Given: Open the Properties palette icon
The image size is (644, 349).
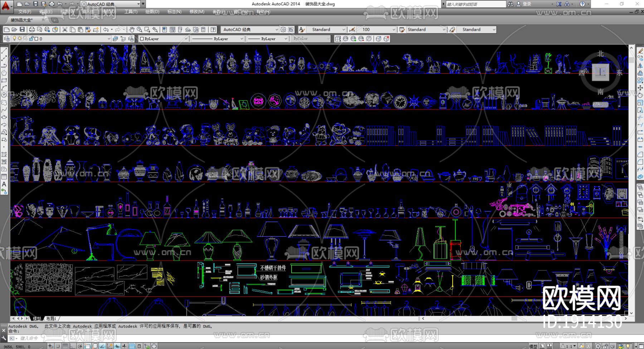Looking at the screenshot, I should 165,29.
